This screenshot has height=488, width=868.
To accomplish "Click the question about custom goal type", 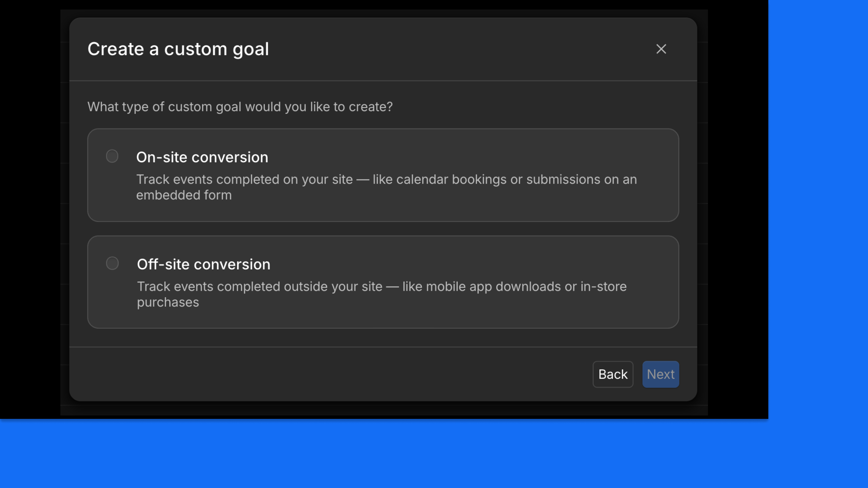I will pyautogui.click(x=240, y=106).
